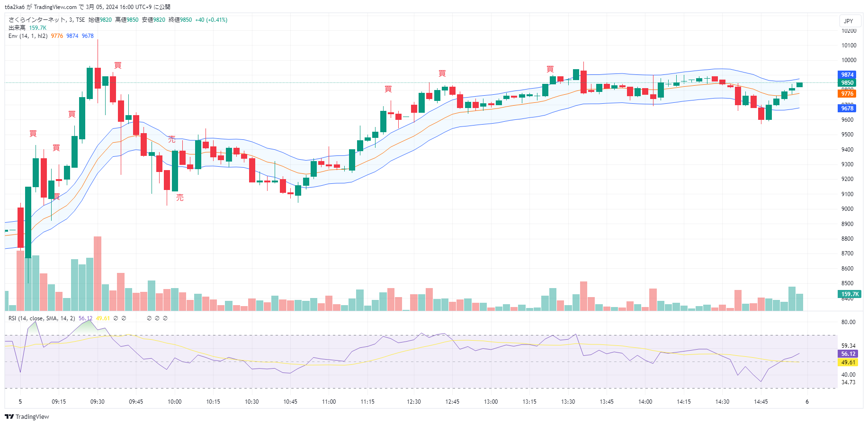Click the purple 56.12 RSI value tag
This screenshot has height=425, width=868.
pyautogui.click(x=848, y=354)
